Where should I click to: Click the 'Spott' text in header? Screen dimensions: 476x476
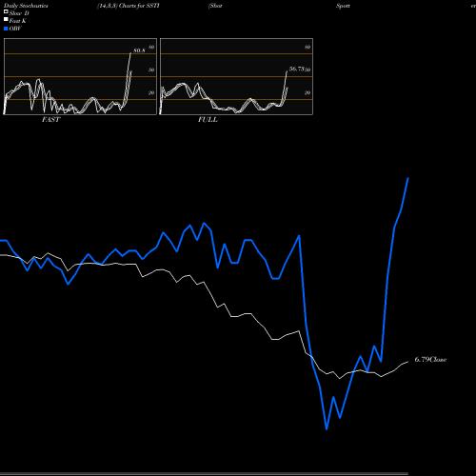343,6
